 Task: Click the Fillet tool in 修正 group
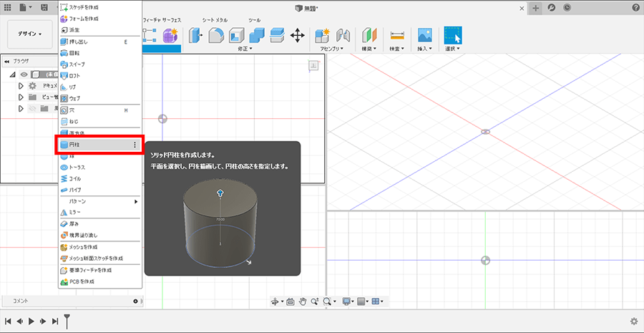tap(215, 35)
